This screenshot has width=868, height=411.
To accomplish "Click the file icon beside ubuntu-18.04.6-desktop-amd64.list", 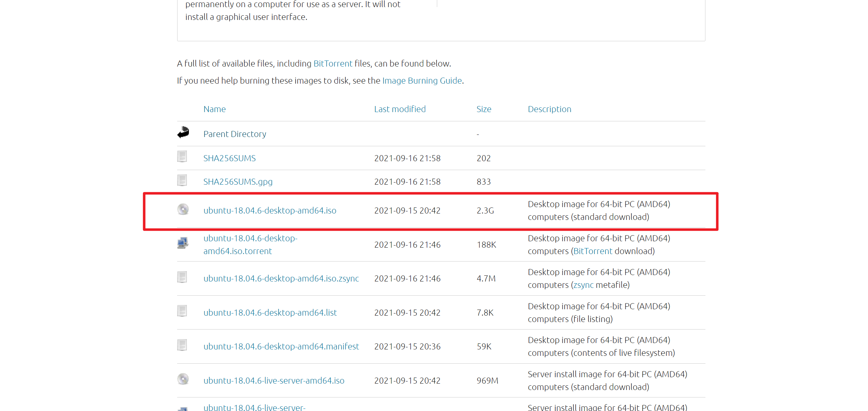I will 182,311.
